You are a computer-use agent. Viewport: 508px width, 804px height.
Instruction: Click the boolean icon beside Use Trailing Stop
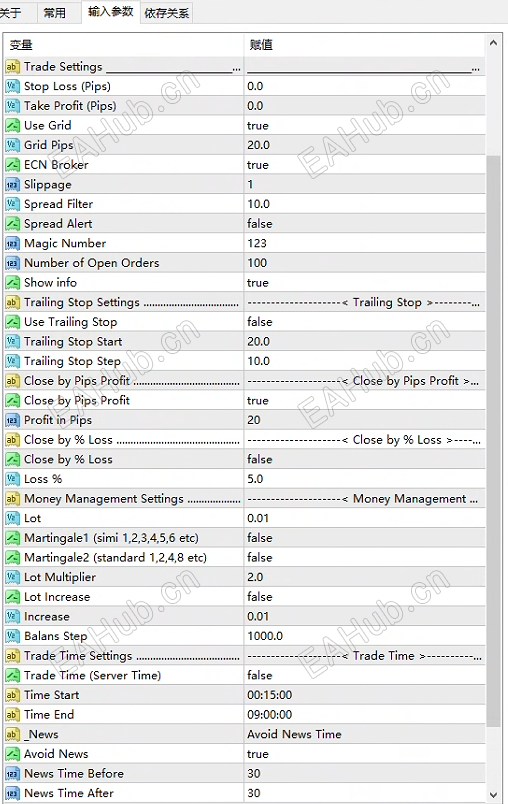(12, 322)
